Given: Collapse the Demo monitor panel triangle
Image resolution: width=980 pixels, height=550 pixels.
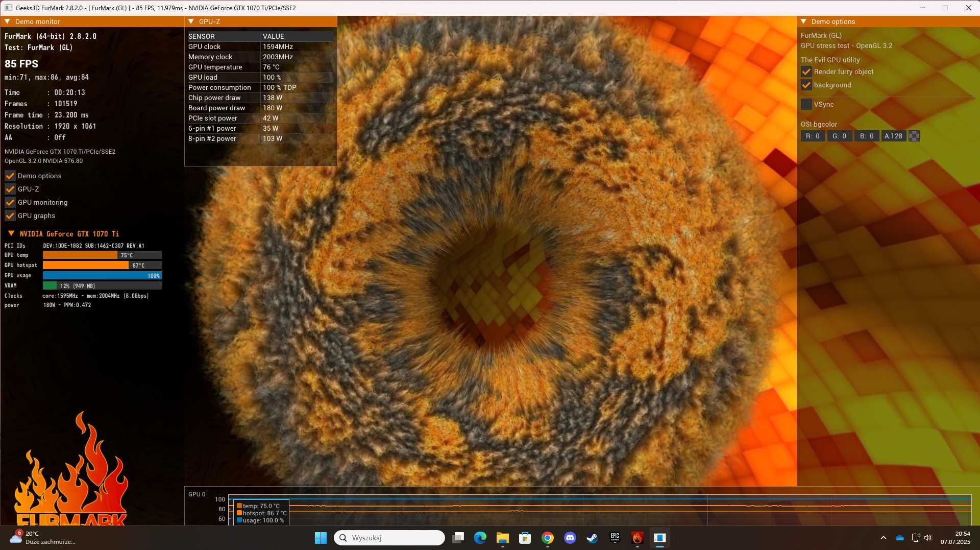Looking at the screenshot, I should (8, 21).
